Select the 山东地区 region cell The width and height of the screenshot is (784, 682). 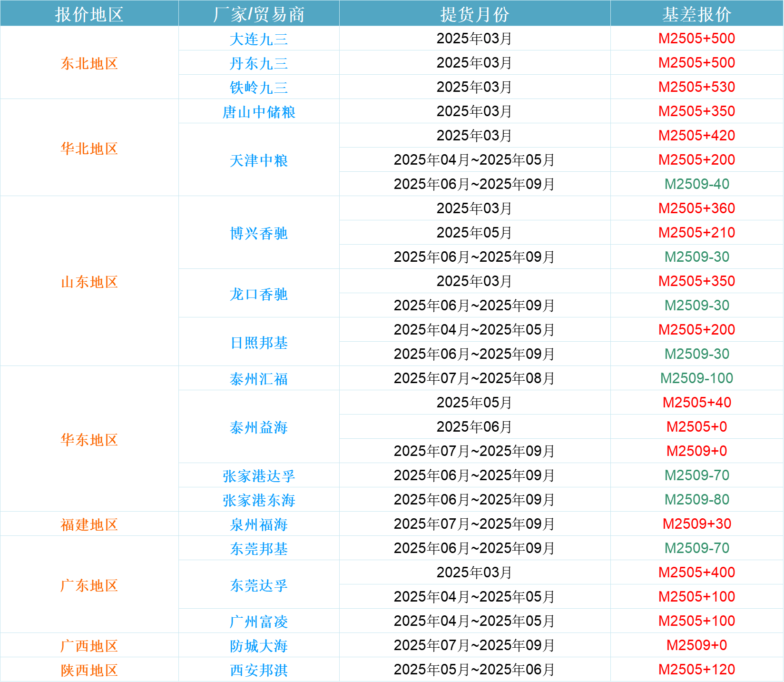[x=89, y=282]
